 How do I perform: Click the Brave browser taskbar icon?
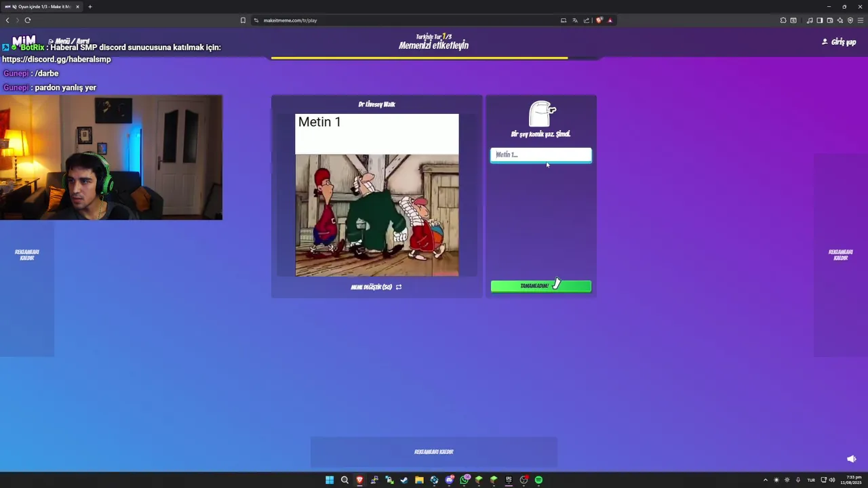pos(359,480)
